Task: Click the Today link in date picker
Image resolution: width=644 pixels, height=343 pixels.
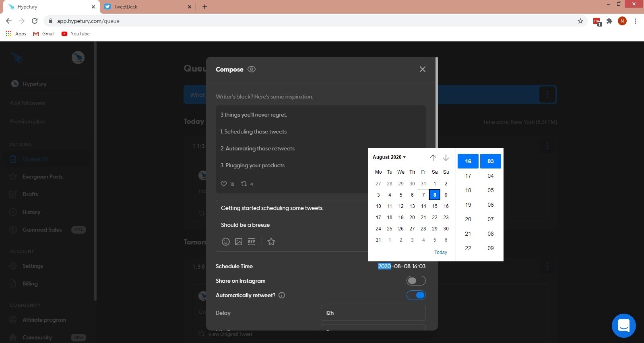Action: tap(441, 253)
